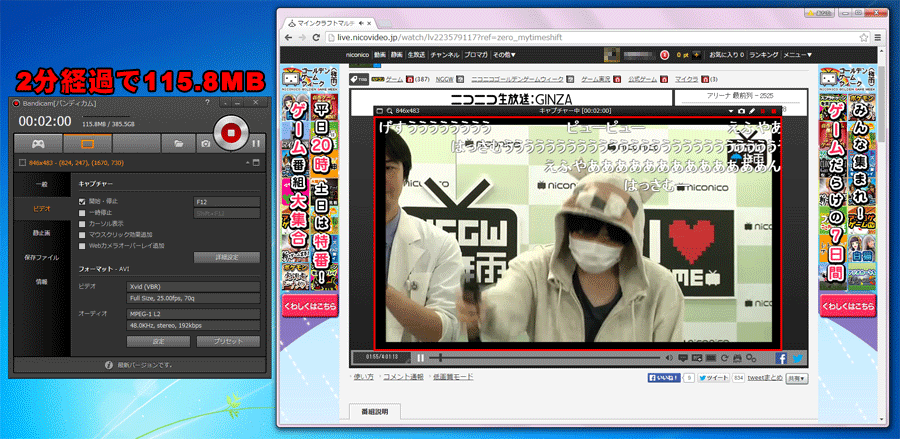Mute the niconico player volume icon
The image size is (900, 439).
[x=669, y=358]
